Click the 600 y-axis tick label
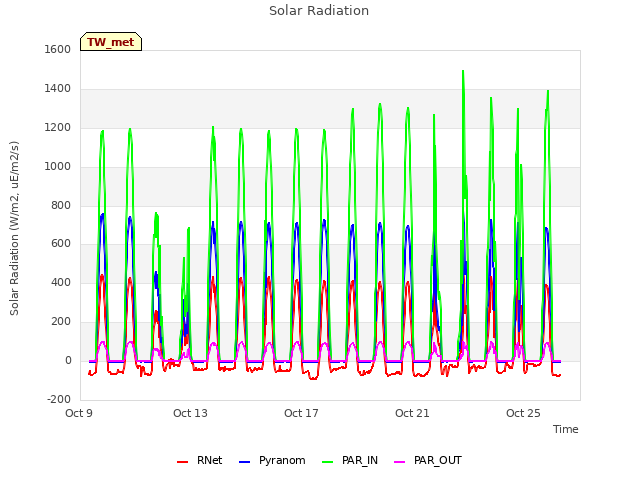The image size is (640, 480). point(61,244)
